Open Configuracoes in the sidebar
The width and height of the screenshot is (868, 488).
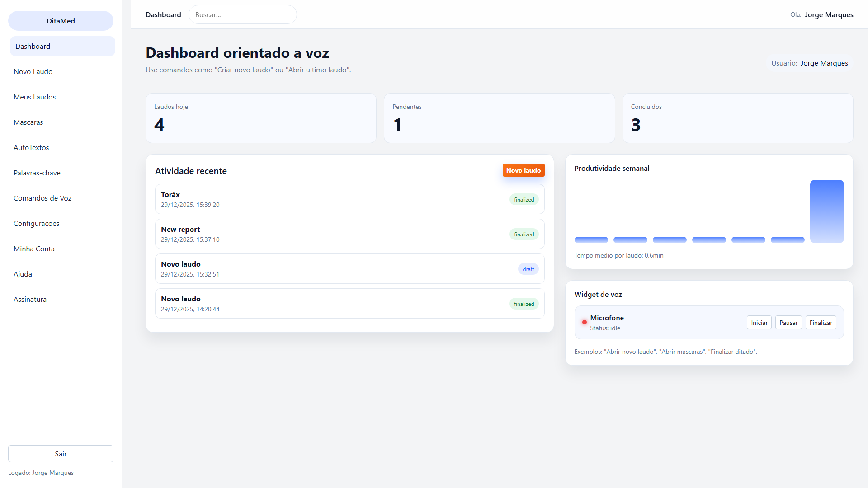[37, 223]
